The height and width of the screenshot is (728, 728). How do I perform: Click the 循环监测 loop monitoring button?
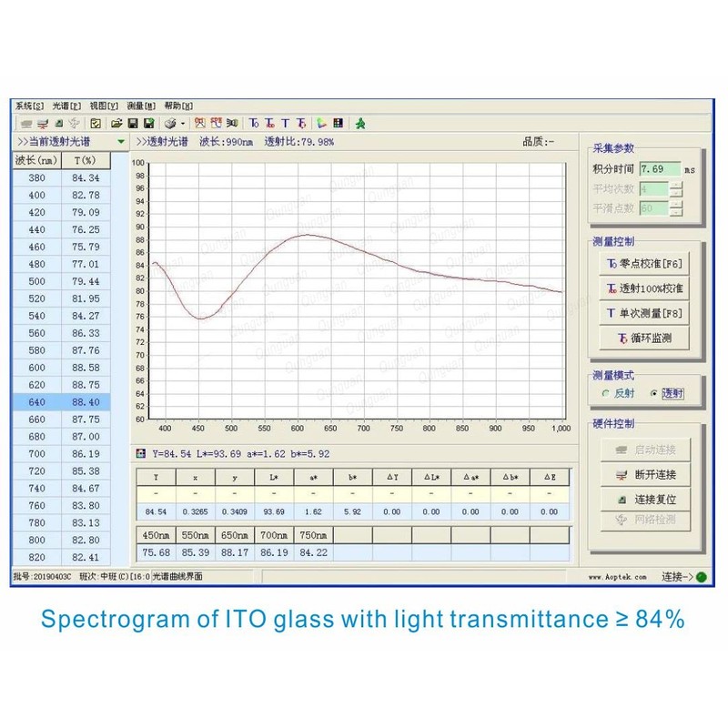(645, 339)
